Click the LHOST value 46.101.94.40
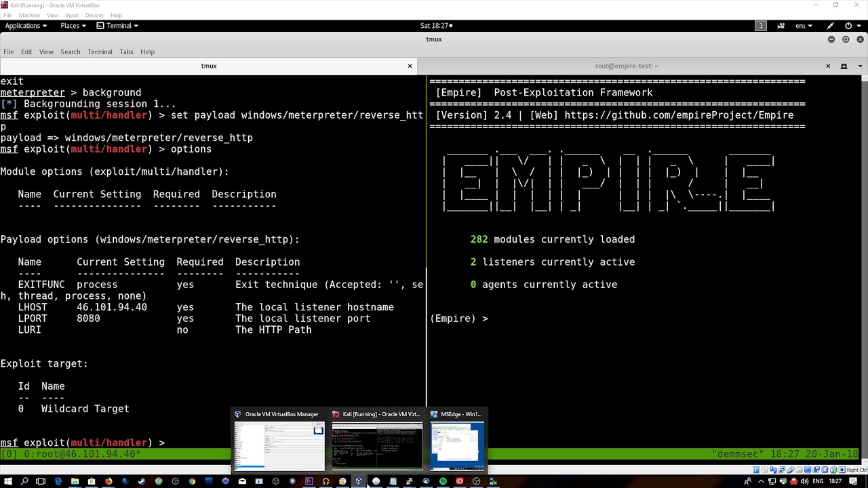868x488 pixels. click(x=112, y=307)
